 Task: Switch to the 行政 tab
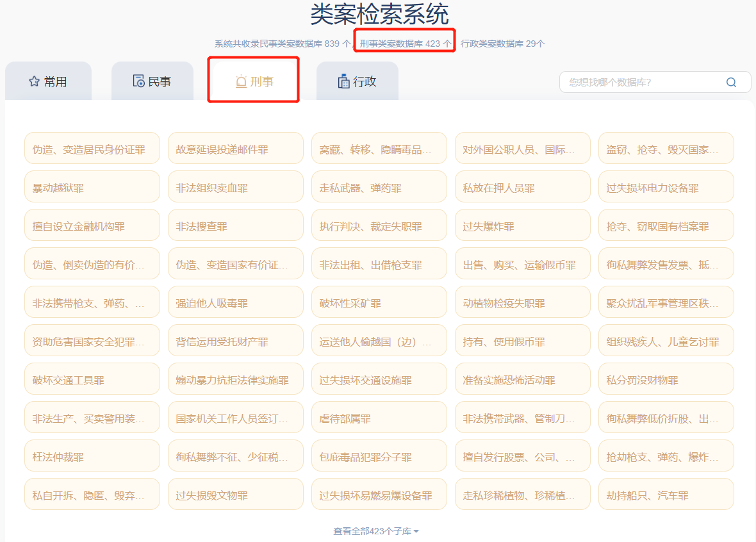click(357, 81)
